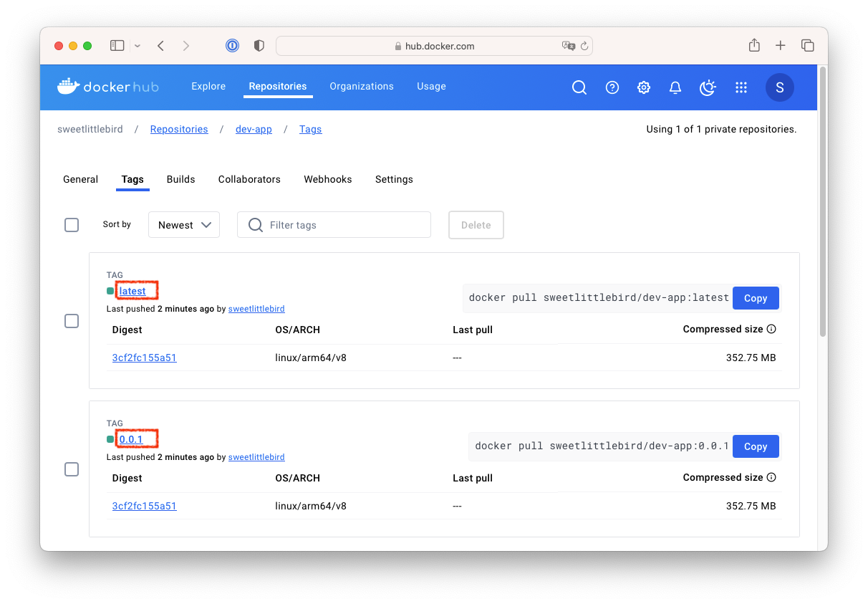Click the translate icon in address bar
This screenshot has height=604, width=868.
tap(569, 46)
